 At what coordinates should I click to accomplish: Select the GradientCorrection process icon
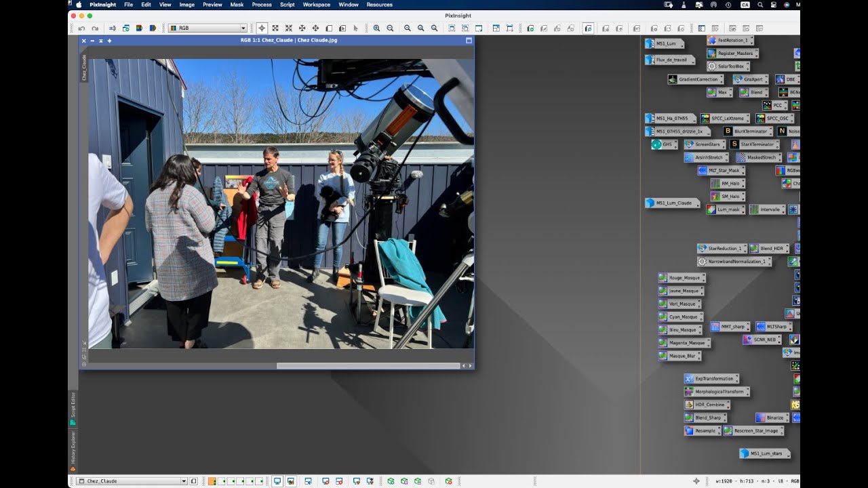tap(694, 79)
